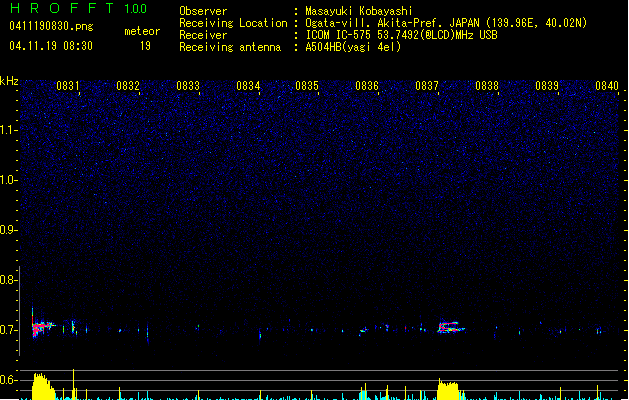629x400 pixels.
Task: Click Ogata-vill. Akita-Pref. JAPAN location text
Action: click(392, 23)
